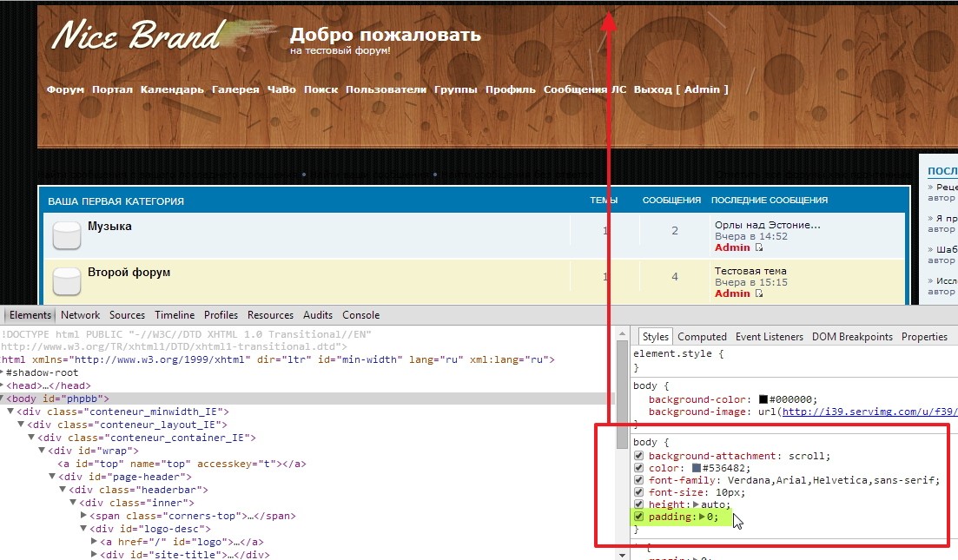Click the element.style rule block

click(x=794, y=360)
